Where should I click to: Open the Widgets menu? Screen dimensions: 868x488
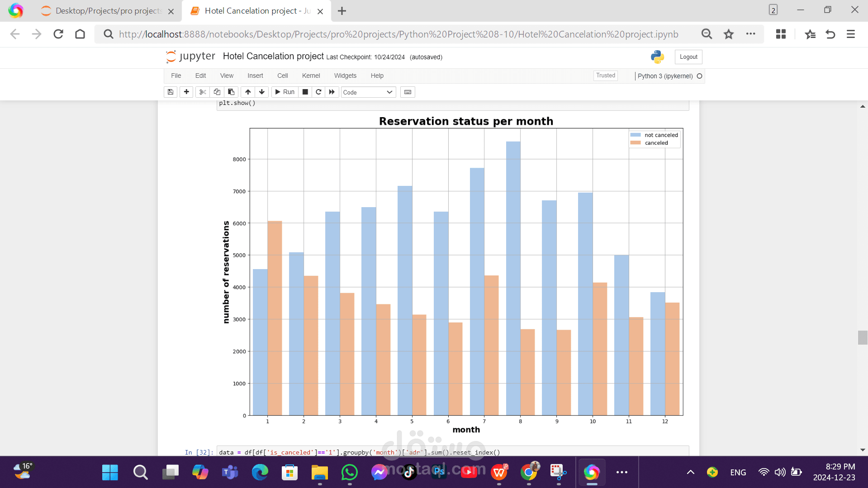tap(345, 76)
